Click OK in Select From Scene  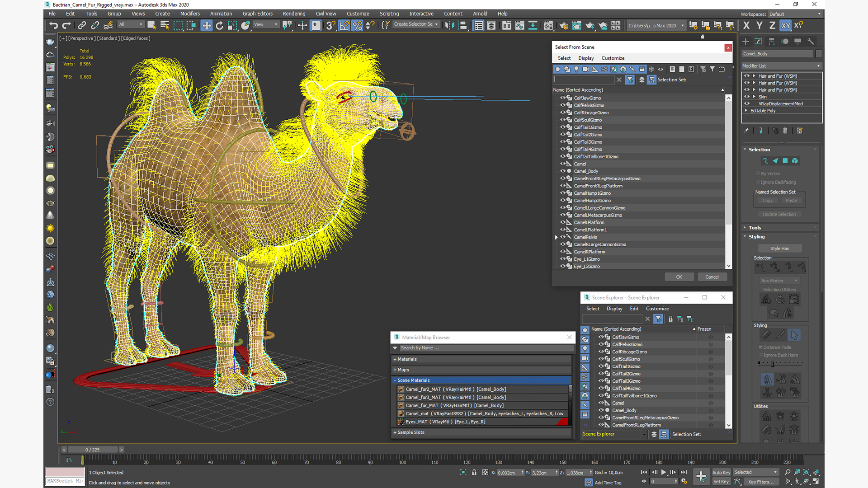(x=679, y=277)
